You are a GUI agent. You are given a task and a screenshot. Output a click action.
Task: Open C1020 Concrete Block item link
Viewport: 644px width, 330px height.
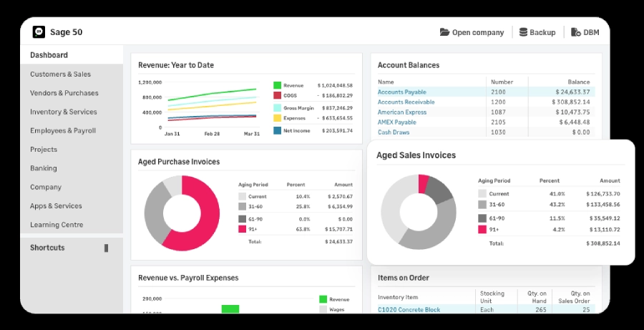(x=409, y=310)
